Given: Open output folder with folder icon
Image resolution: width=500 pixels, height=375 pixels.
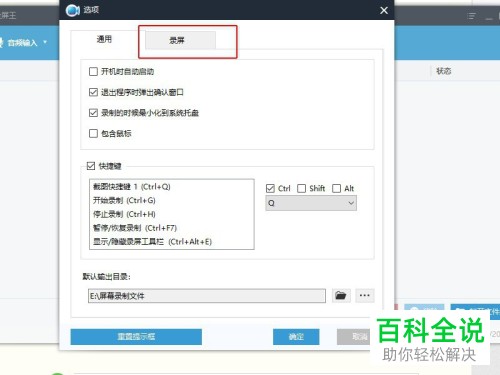Looking at the screenshot, I should pyautogui.click(x=341, y=295).
